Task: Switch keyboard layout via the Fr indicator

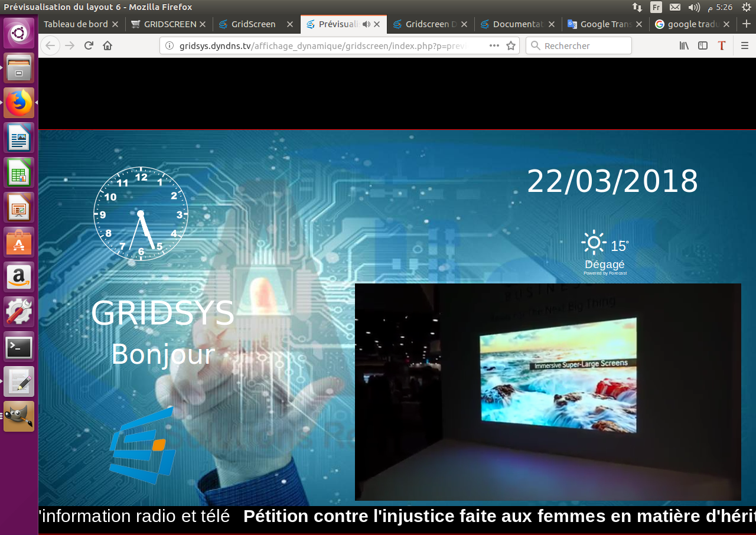Action: click(656, 7)
